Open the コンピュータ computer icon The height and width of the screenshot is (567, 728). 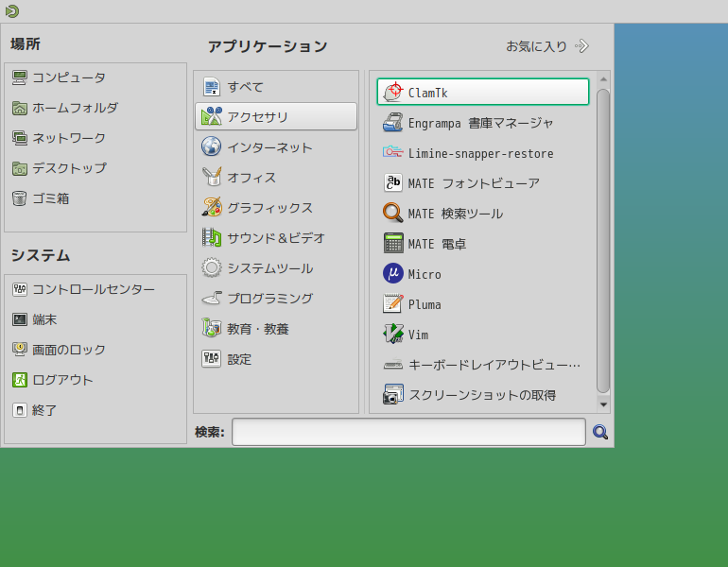(x=20, y=77)
